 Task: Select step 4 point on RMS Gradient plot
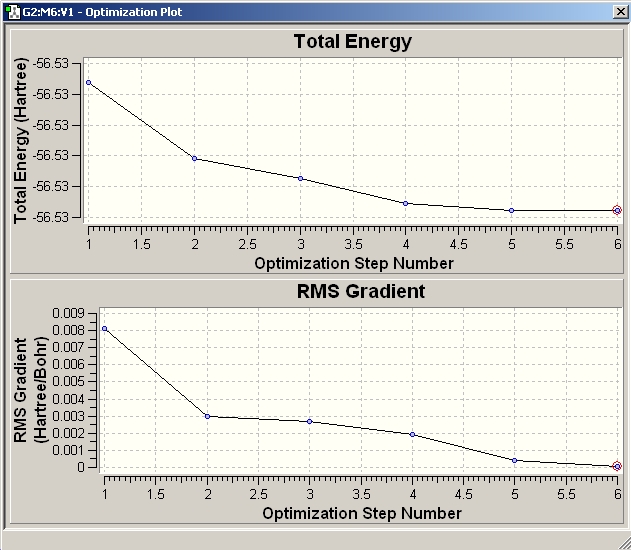(412, 435)
